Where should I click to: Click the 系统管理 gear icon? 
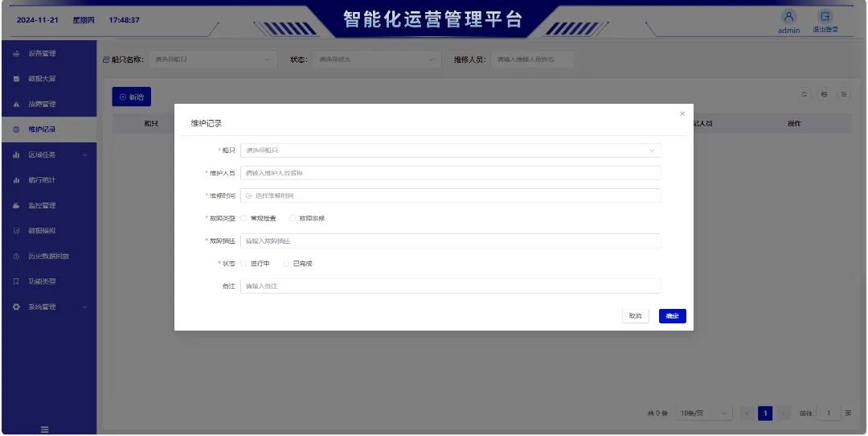[x=16, y=307]
